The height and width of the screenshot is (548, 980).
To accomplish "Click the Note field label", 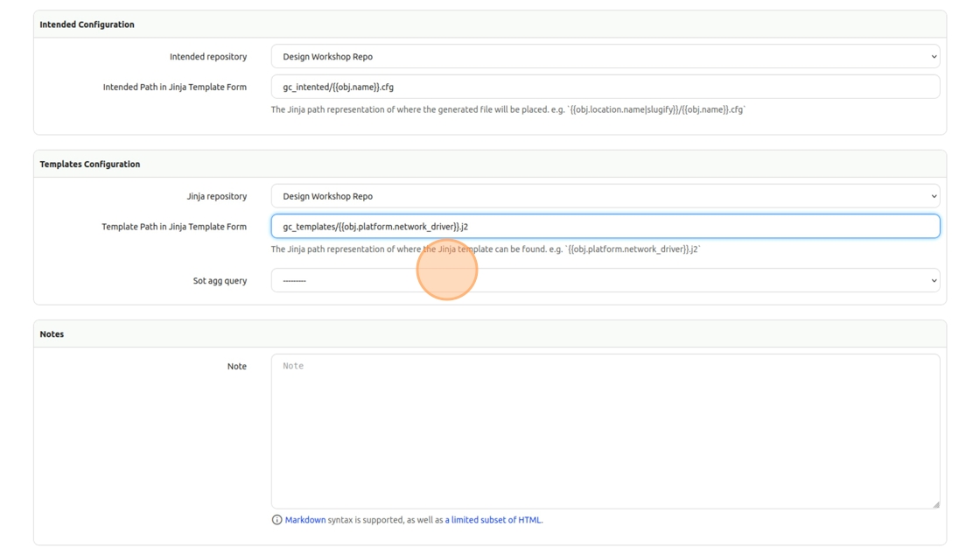I will pos(237,367).
